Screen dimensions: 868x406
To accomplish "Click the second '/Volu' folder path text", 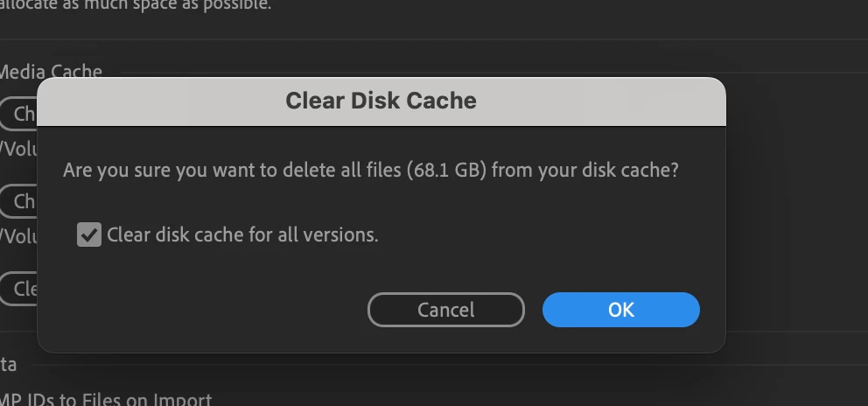I will (x=18, y=236).
